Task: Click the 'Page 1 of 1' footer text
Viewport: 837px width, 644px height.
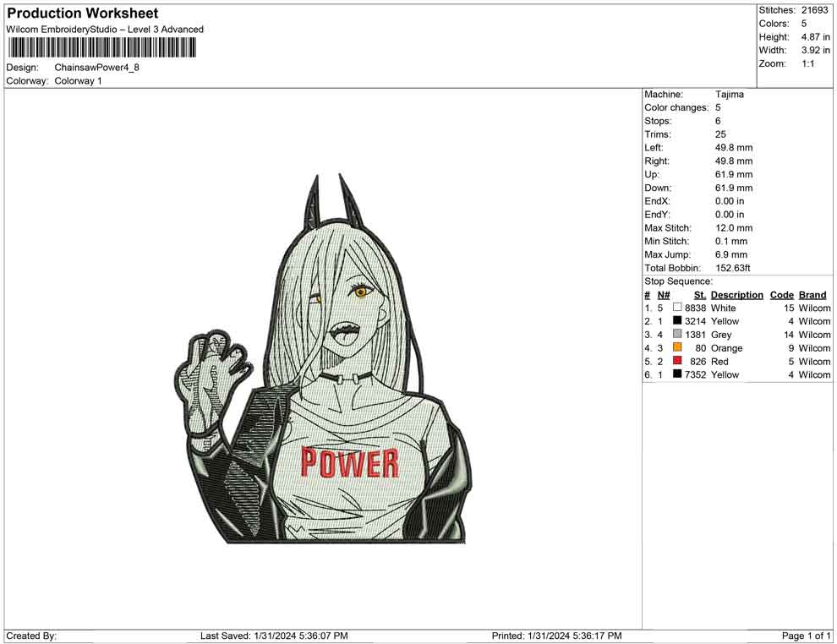Action: [806, 636]
